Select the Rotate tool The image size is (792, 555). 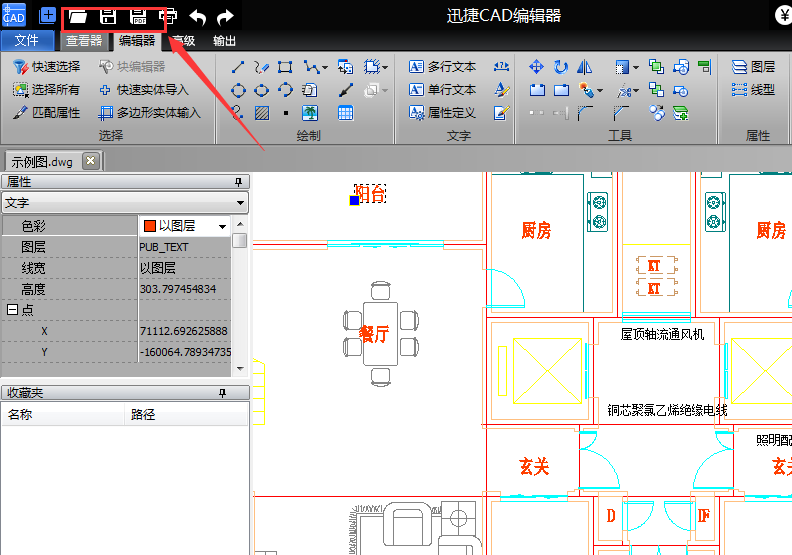[x=561, y=67]
